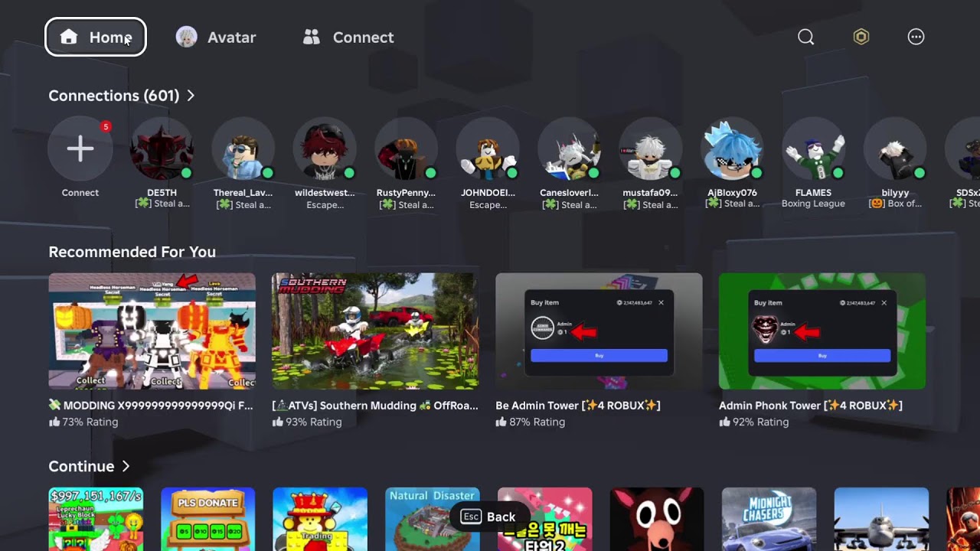This screenshot has height=551, width=980.
Task: Select mustafa09... friend avatar
Action: coord(651,148)
